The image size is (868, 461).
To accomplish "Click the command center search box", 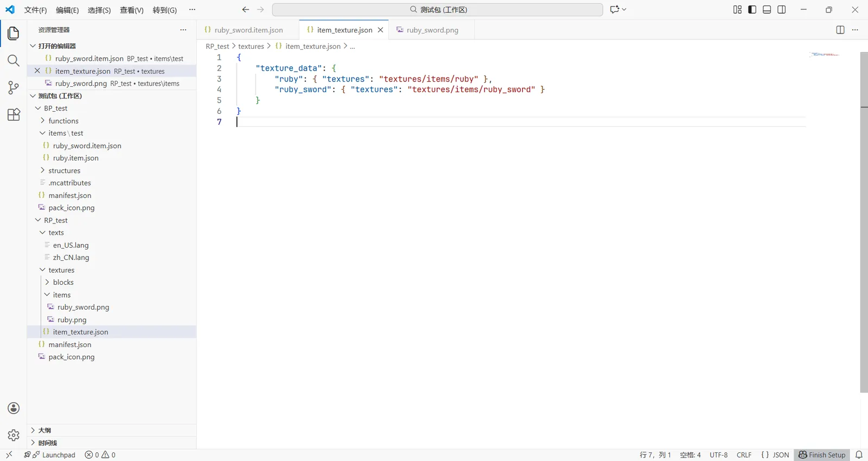I will [x=438, y=10].
